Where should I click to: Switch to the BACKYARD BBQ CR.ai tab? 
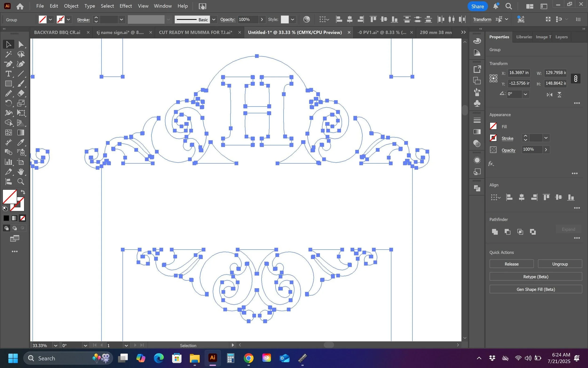[57, 32]
